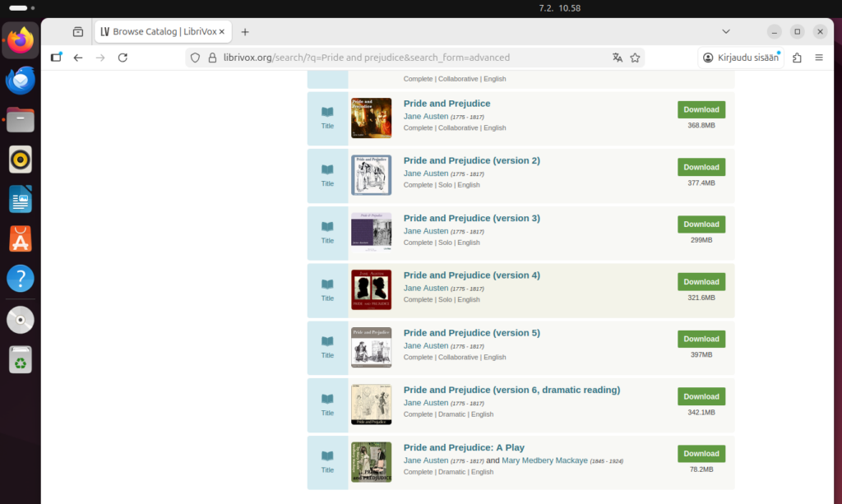Click Kirjaudu sisään account button
The height and width of the screenshot is (504, 842).
click(741, 58)
